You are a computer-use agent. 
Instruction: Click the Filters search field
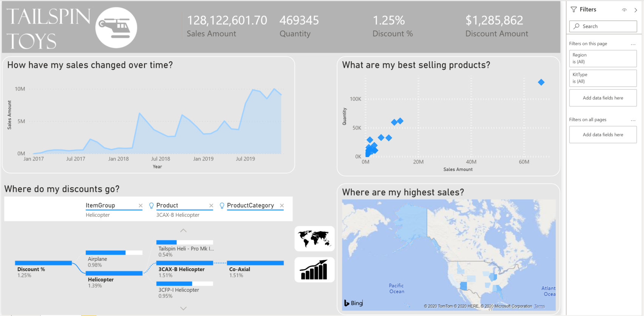pyautogui.click(x=603, y=26)
